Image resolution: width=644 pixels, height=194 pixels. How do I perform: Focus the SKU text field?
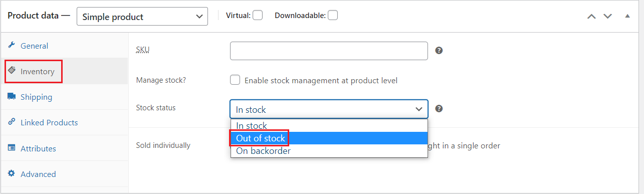tap(329, 51)
